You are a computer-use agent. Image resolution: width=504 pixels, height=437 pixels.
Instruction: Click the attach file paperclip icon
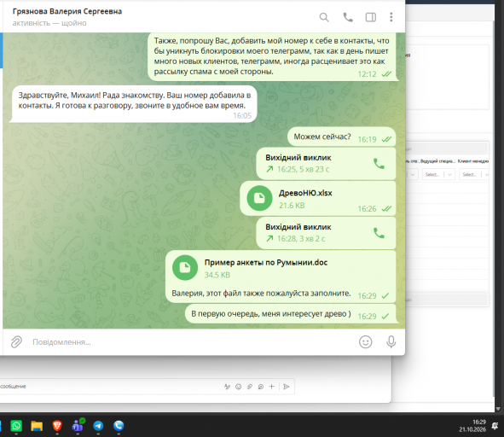point(16,341)
